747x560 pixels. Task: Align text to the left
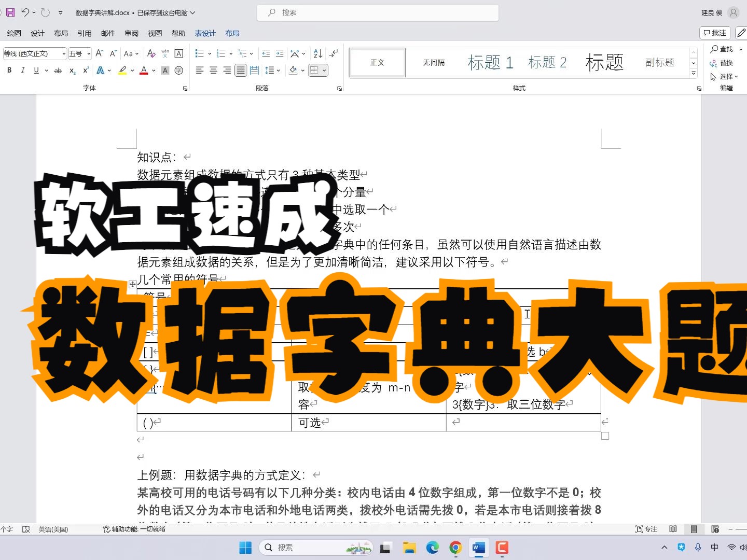click(200, 71)
